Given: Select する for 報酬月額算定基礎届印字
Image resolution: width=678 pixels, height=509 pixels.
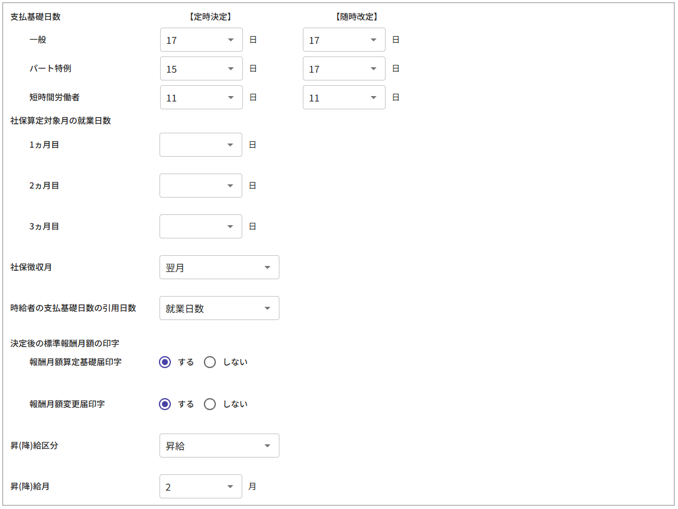Looking at the screenshot, I should (x=166, y=362).
